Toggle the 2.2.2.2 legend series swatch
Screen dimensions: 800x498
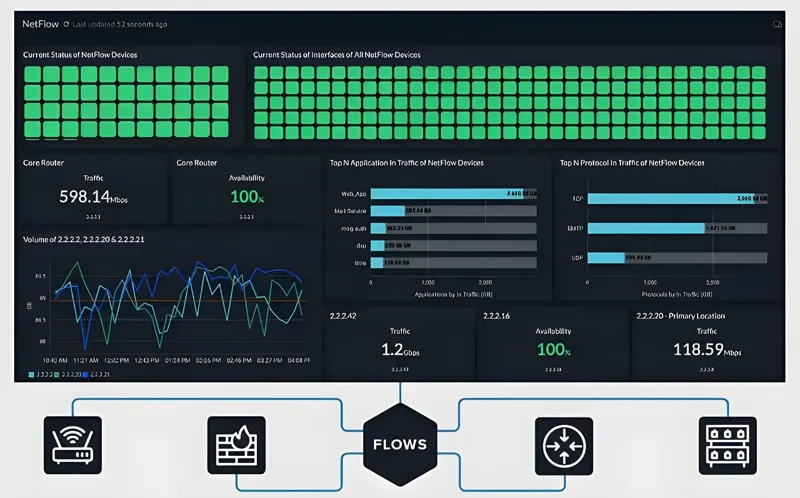(x=32, y=374)
